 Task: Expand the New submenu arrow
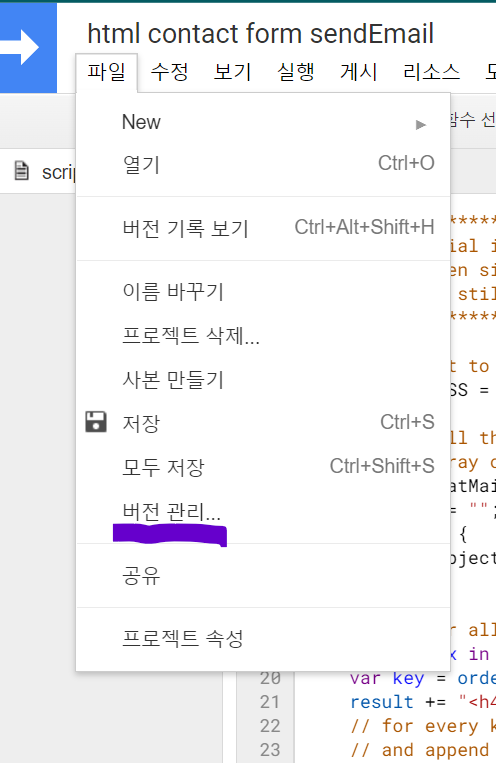point(421,125)
